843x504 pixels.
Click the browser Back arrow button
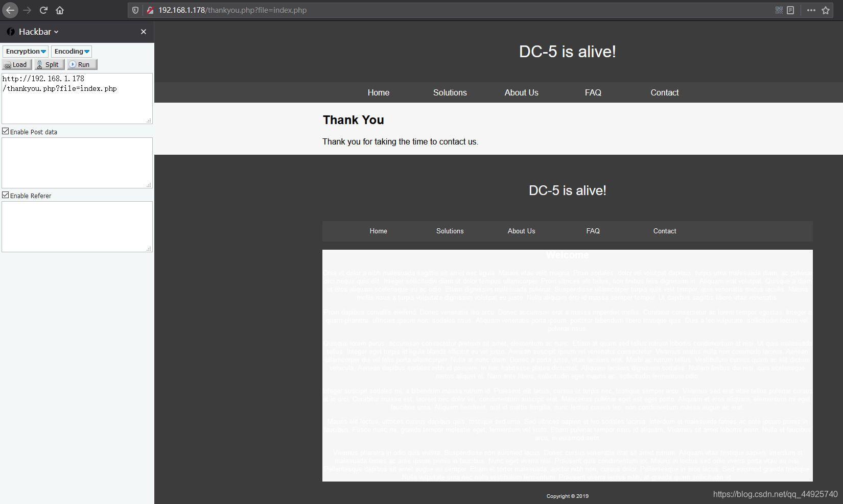(x=10, y=10)
